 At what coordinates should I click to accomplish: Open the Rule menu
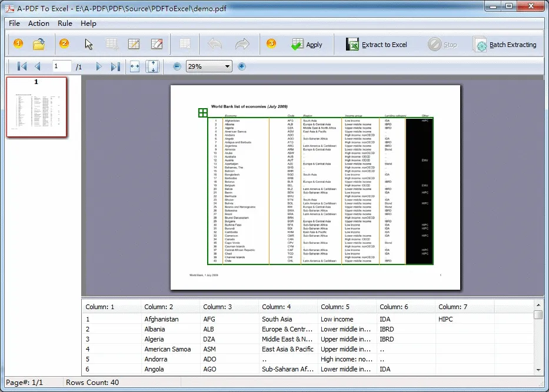coord(65,24)
